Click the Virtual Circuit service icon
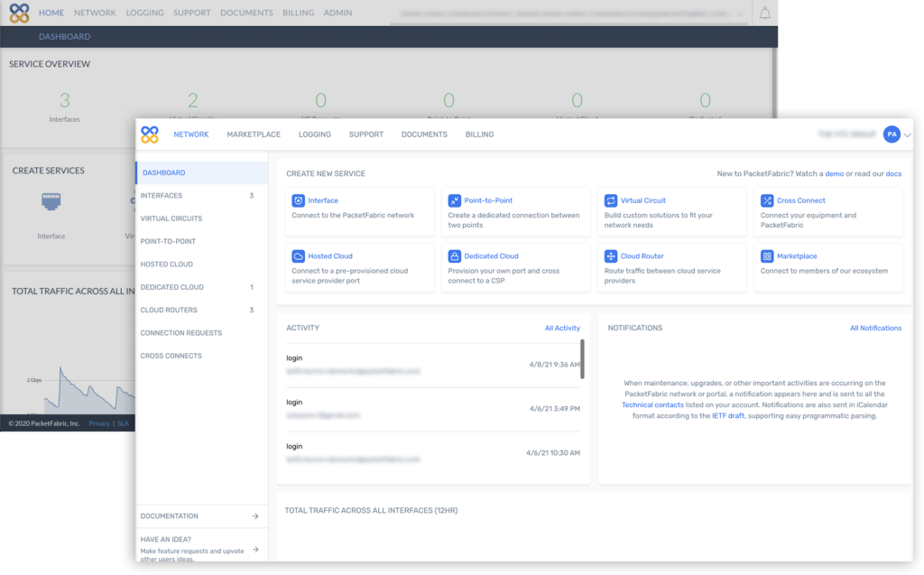The width and height of the screenshot is (924, 575). (611, 200)
